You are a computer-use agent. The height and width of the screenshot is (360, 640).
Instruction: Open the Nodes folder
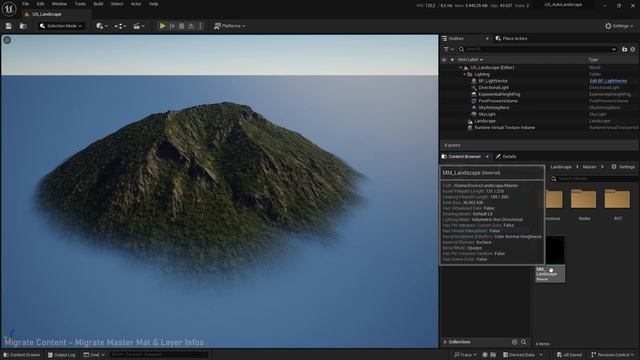tap(584, 204)
